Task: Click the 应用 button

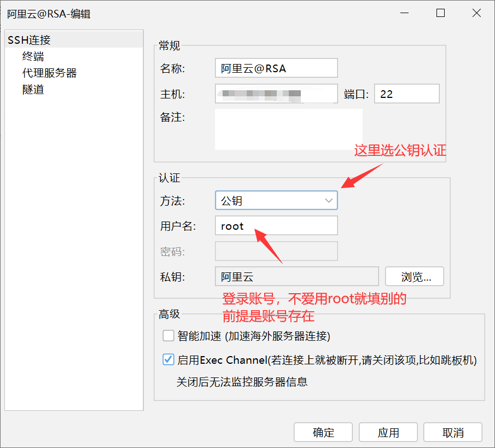Action: (x=388, y=432)
